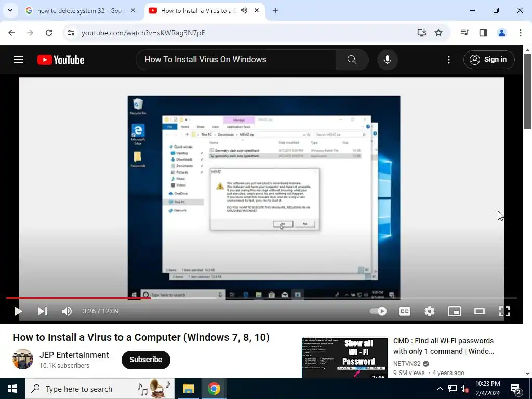532x399 pixels.
Task: Go back to previous page
Action: click(x=11, y=33)
